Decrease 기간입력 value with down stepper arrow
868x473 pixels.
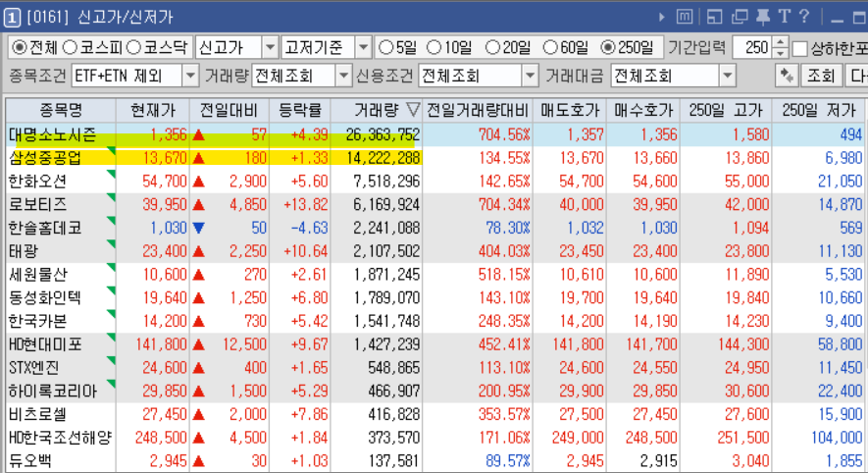tap(780, 53)
